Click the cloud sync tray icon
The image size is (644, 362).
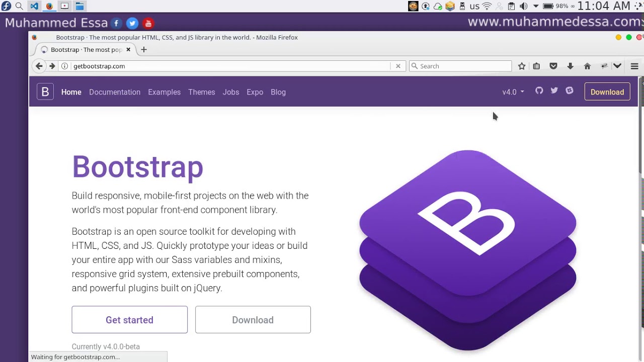438,6
